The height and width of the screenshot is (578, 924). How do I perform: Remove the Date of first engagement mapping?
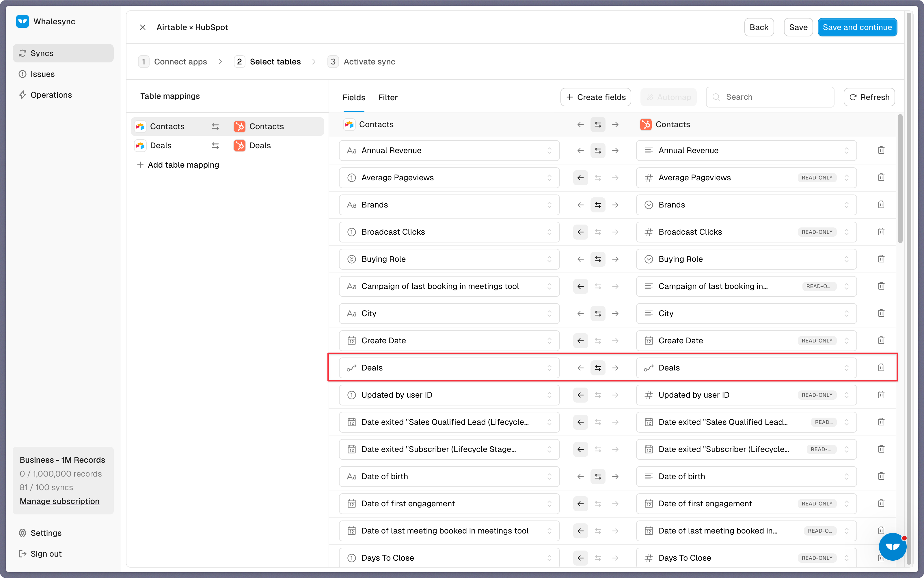click(881, 503)
